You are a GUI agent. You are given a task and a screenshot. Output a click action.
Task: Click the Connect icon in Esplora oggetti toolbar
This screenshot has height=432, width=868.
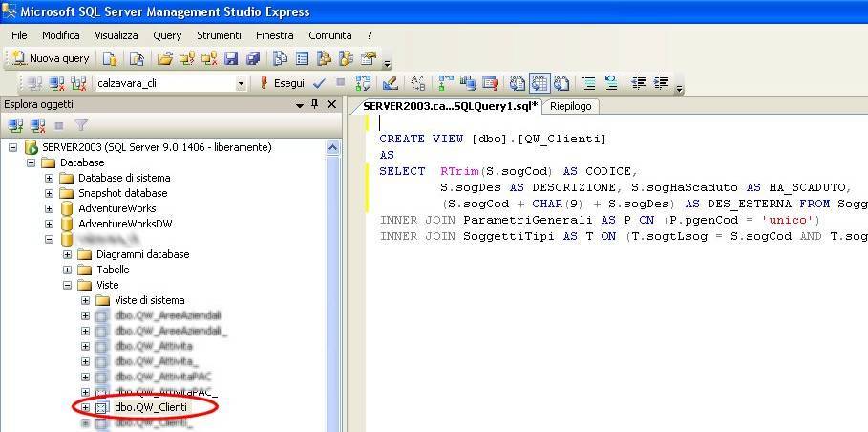pyautogui.click(x=15, y=125)
